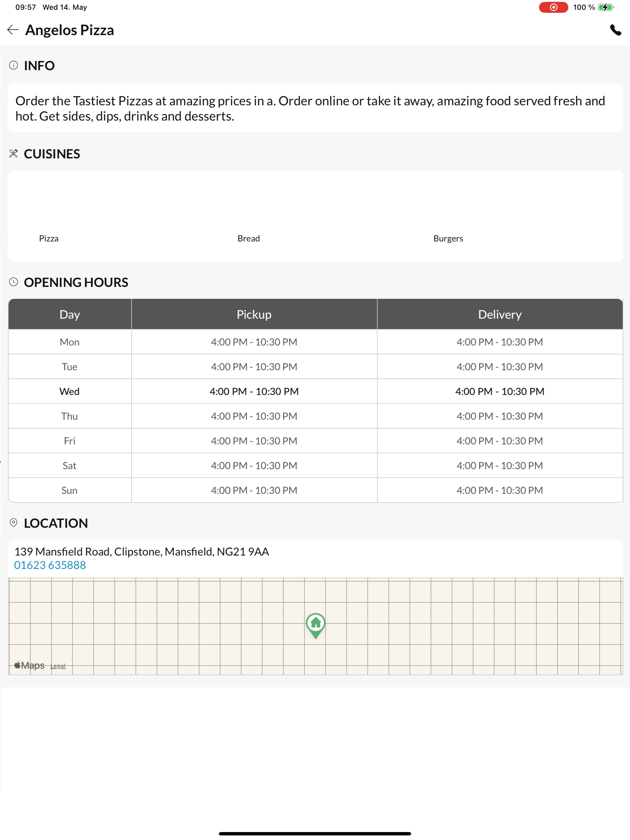
Task: Tap the 09:57 clock in status bar
Action: click(x=25, y=7)
